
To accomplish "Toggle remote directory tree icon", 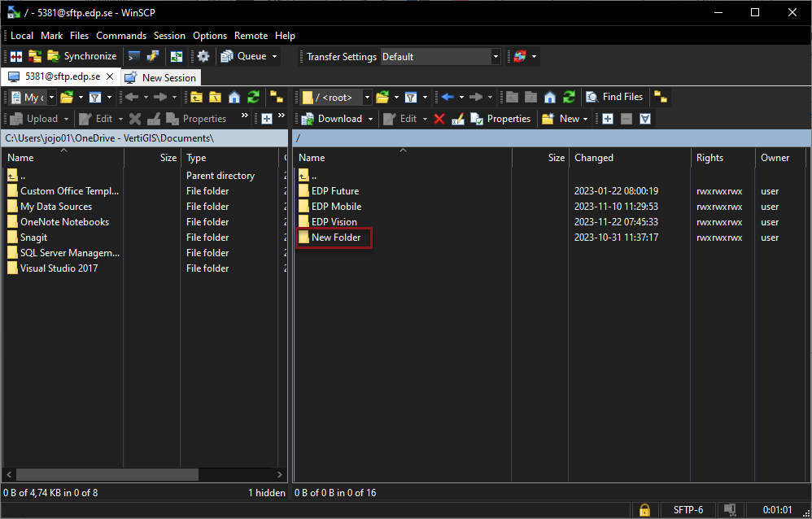I will pyautogui.click(x=661, y=98).
